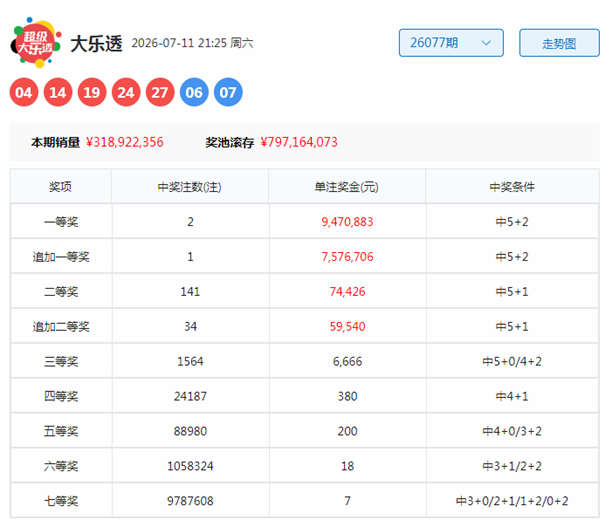612x525 pixels.
Task: Click the red ball 19
Action: 92,93
